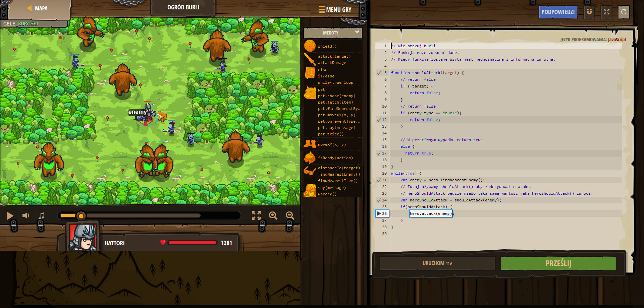Run code with URUCHOM button
Viewport: 644px width, 308px height.
[x=437, y=263]
